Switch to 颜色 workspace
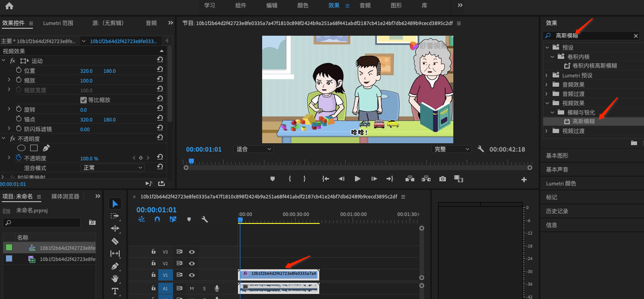 pyautogui.click(x=303, y=6)
